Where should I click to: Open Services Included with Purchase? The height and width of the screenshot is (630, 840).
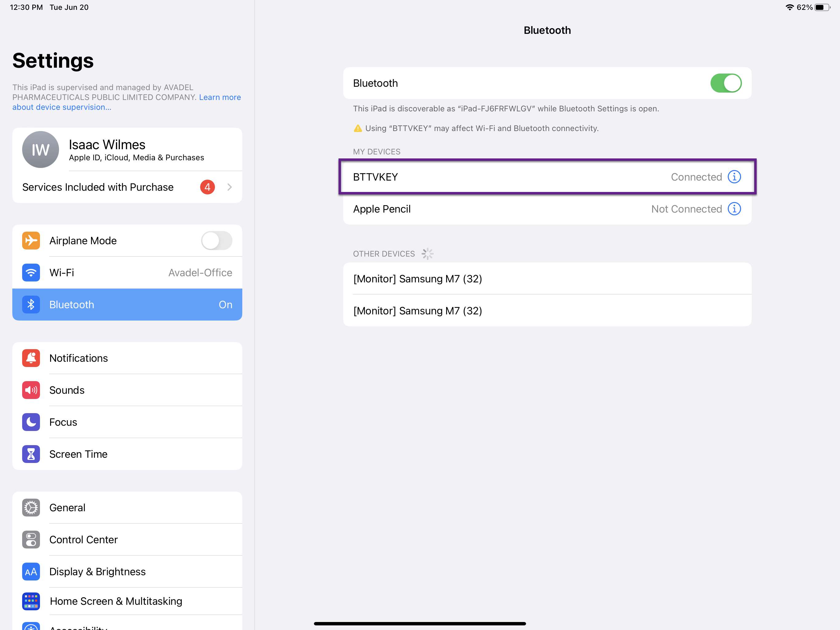(x=127, y=187)
